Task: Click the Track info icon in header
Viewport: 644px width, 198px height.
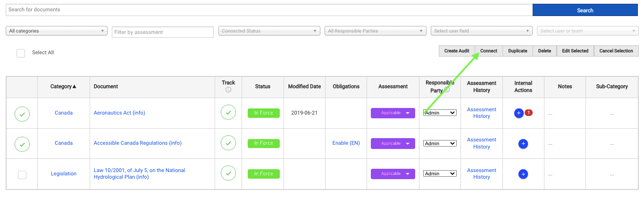Action: pos(228,90)
